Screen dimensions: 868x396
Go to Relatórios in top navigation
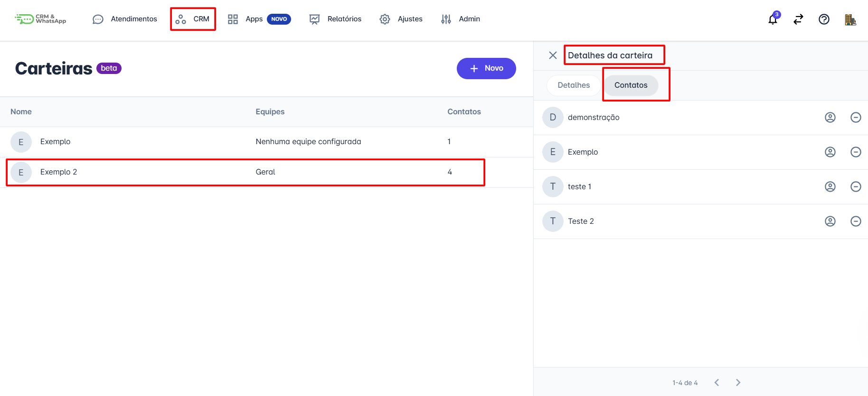tap(335, 19)
